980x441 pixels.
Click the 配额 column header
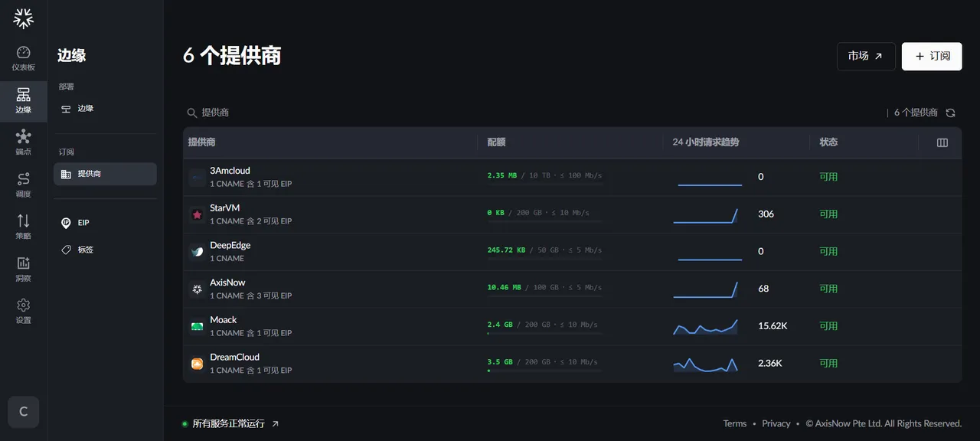[x=496, y=142]
